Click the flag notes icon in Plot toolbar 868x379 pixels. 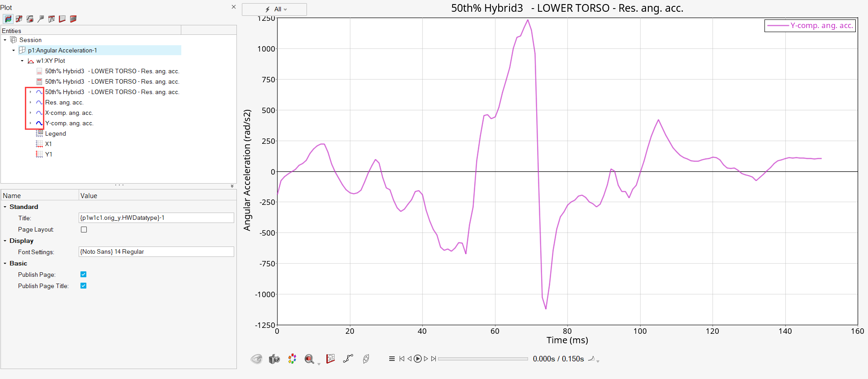tap(41, 19)
